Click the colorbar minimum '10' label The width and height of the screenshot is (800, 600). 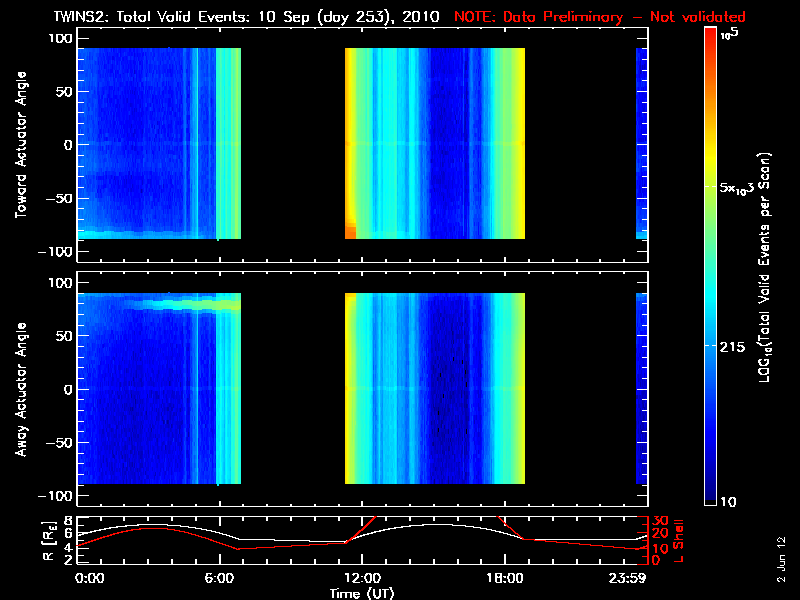click(x=728, y=502)
